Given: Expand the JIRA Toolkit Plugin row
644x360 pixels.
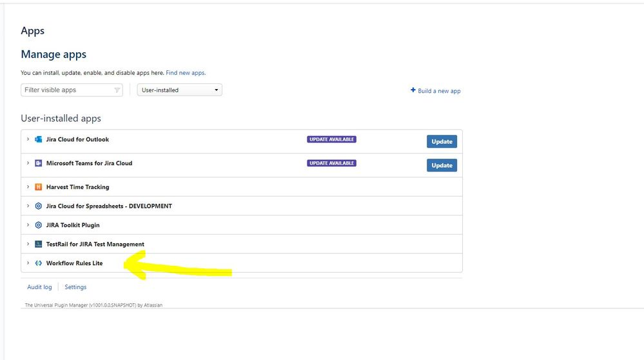Looking at the screenshot, I should pos(28,225).
